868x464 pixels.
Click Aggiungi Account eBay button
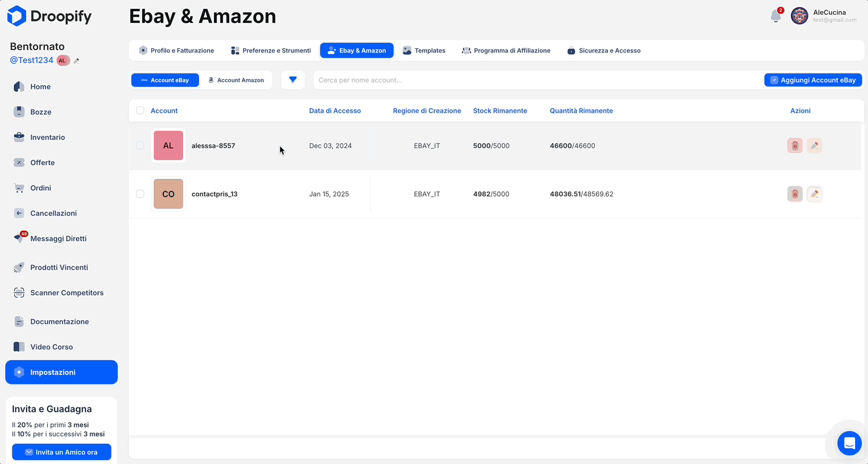pyautogui.click(x=813, y=80)
